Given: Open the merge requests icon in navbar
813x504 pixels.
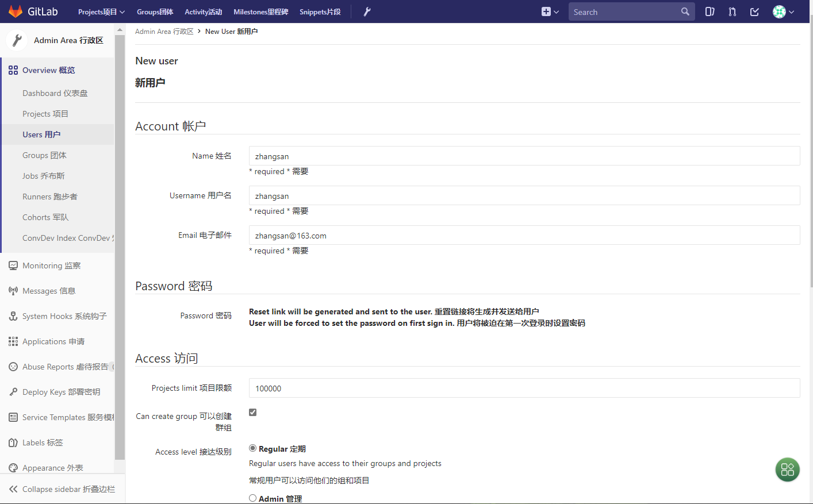Looking at the screenshot, I should 732,11.
